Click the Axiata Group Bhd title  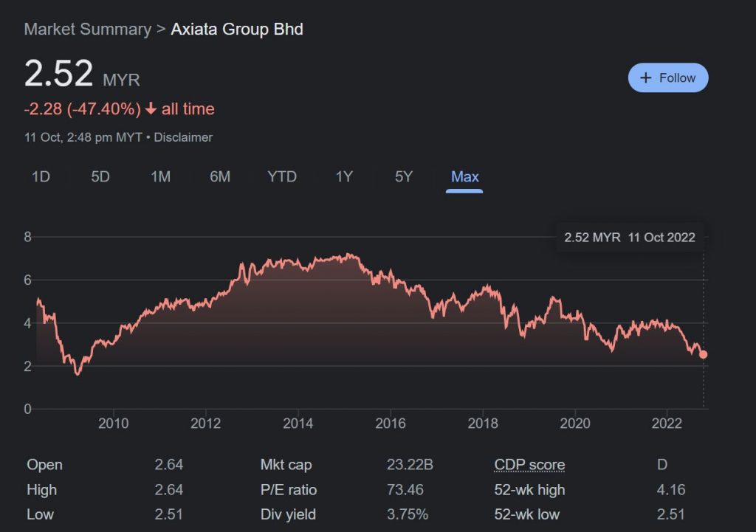click(237, 30)
